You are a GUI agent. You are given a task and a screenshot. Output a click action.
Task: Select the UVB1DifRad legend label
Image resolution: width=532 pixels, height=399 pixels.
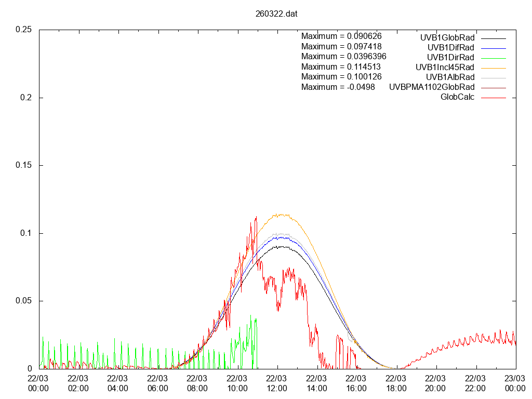pyautogui.click(x=450, y=47)
